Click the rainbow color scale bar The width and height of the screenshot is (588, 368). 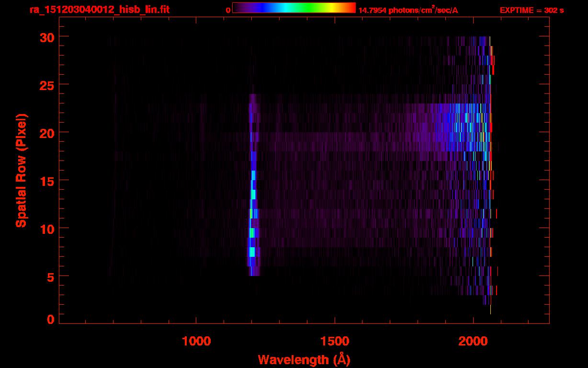pyautogui.click(x=294, y=8)
